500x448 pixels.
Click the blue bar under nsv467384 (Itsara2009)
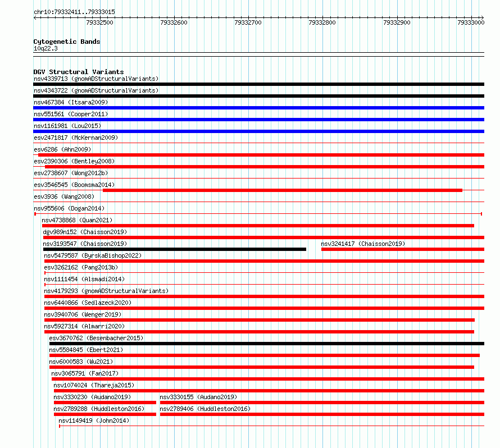point(258,108)
